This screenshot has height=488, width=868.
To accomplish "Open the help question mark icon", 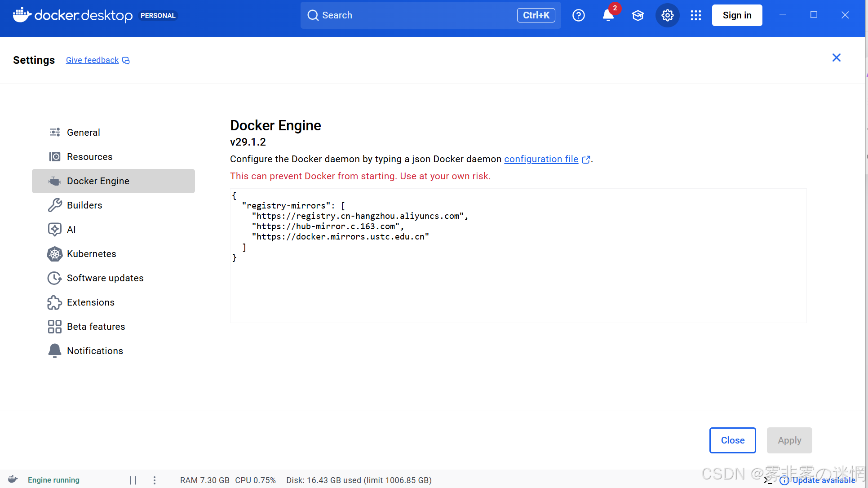I will (578, 15).
